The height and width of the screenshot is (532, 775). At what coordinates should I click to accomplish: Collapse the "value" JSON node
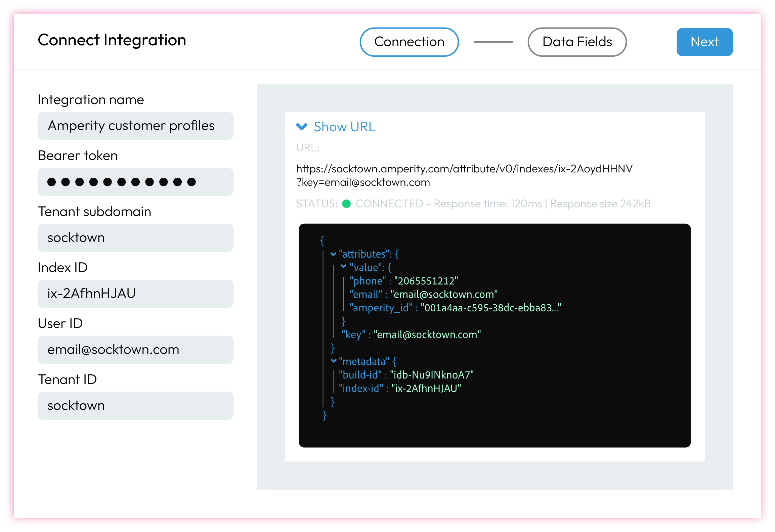pyautogui.click(x=343, y=267)
